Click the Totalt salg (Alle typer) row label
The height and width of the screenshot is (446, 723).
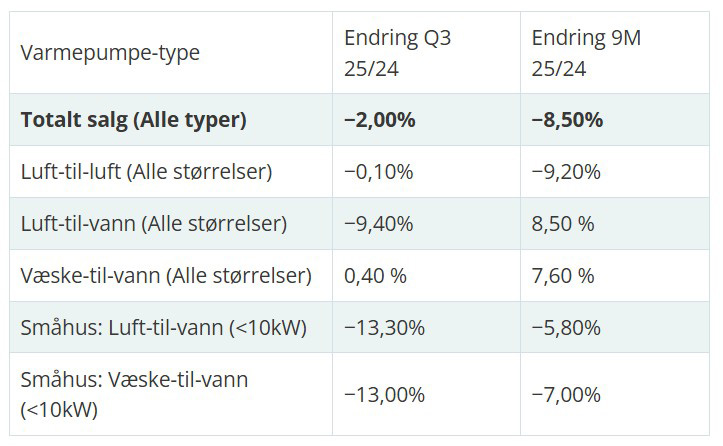click(133, 120)
